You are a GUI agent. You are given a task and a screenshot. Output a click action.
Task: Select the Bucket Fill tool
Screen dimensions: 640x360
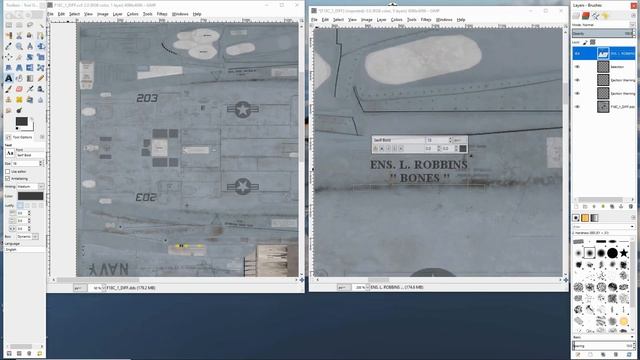pyautogui.click(x=19, y=78)
